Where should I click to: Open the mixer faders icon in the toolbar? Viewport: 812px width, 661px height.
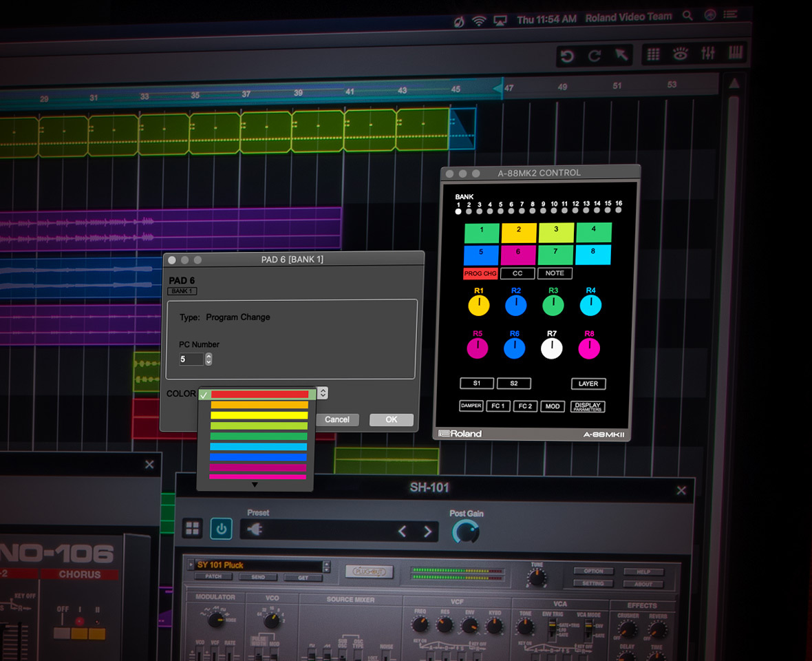click(x=707, y=54)
